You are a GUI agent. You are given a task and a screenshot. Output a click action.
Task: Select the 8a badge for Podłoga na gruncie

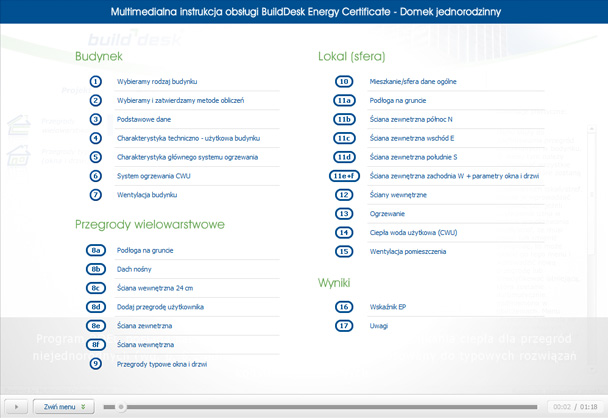pyautogui.click(x=96, y=250)
